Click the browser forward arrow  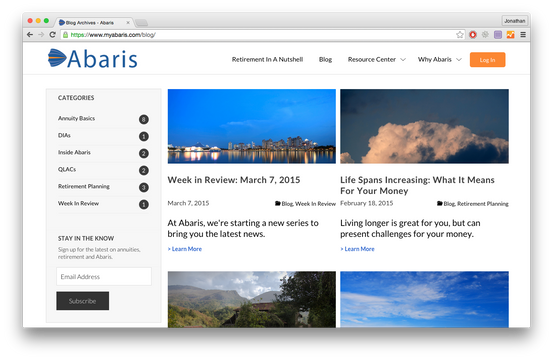click(x=41, y=35)
